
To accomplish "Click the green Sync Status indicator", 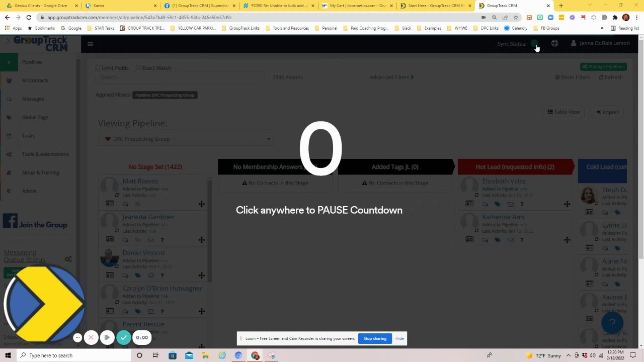I will (534, 44).
